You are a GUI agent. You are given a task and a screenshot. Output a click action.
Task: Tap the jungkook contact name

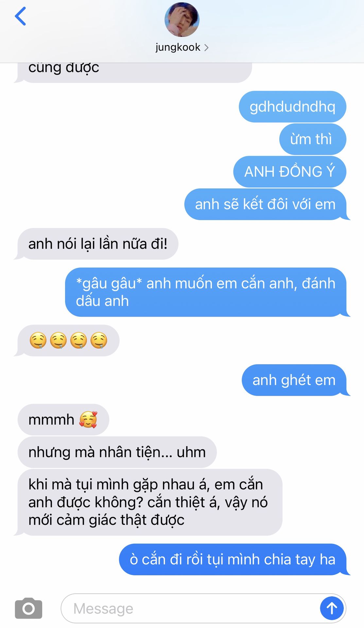[178, 47]
